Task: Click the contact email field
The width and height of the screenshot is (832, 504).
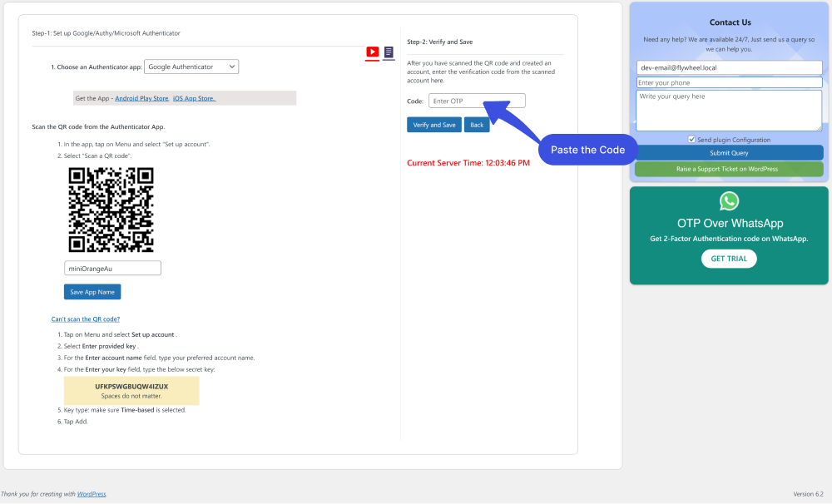Action: coord(729,68)
